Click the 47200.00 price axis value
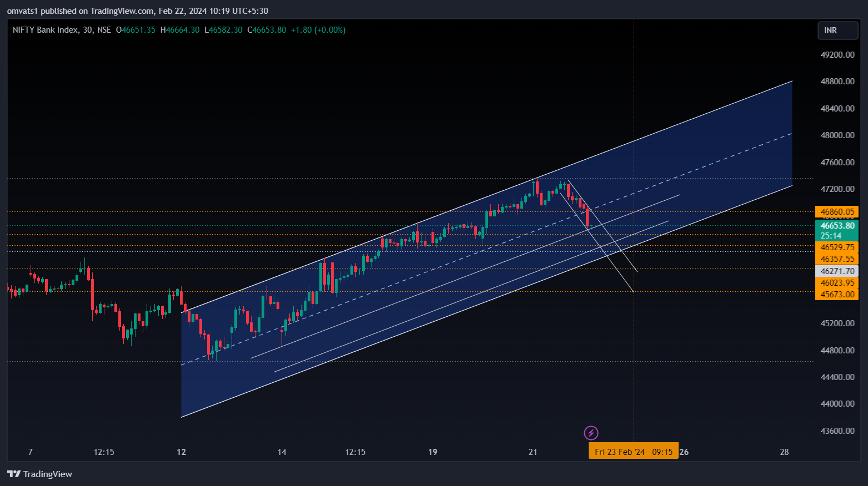Image resolution: width=868 pixels, height=486 pixels. [x=837, y=189]
